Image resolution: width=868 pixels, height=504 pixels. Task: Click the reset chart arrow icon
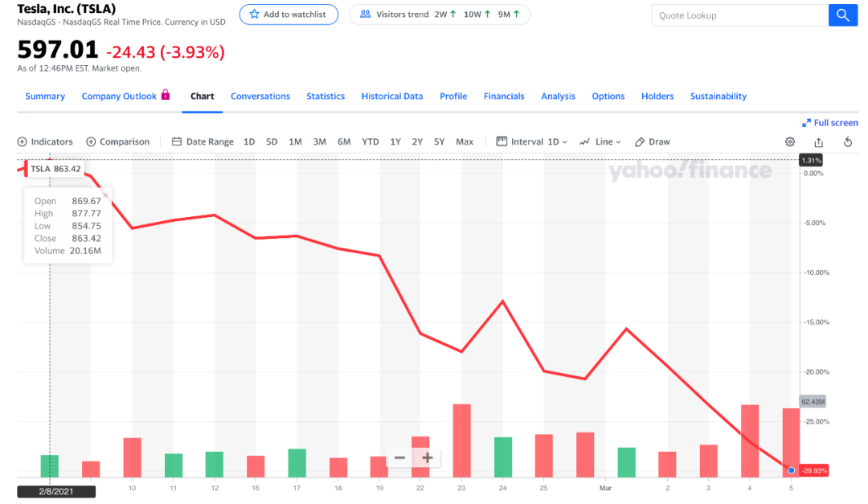pyautogui.click(x=848, y=141)
